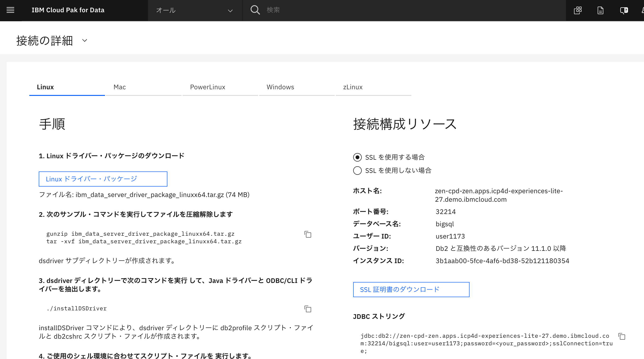Copy the ./installDSDriver command
644x359 pixels.
click(308, 309)
